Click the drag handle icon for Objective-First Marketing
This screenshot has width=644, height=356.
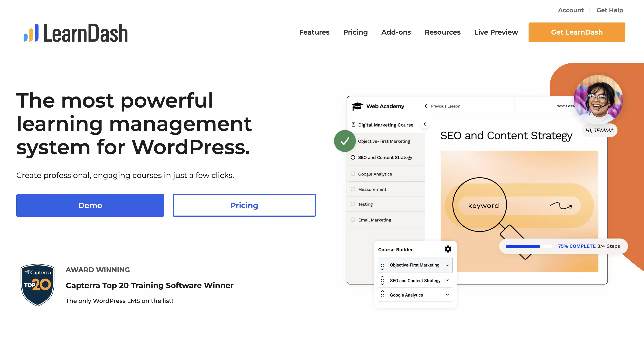[x=383, y=265]
